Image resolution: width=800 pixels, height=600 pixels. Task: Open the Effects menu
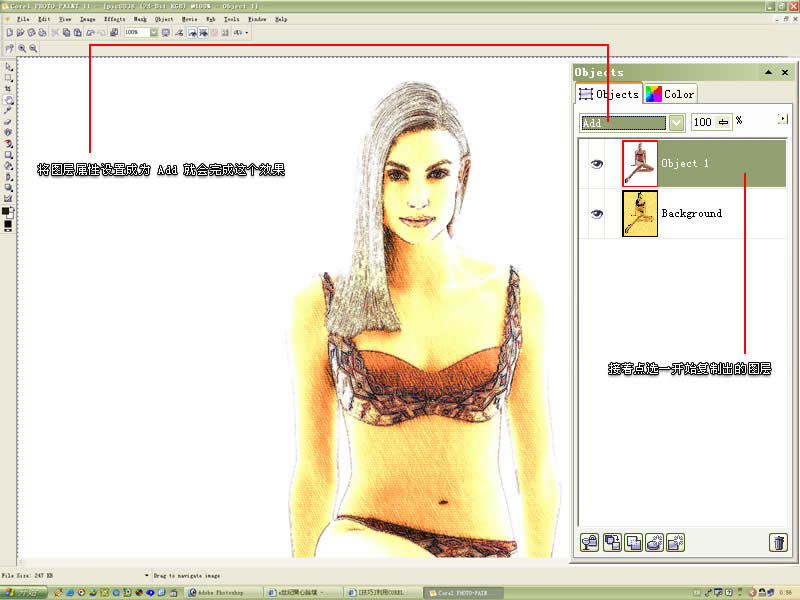click(x=114, y=19)
